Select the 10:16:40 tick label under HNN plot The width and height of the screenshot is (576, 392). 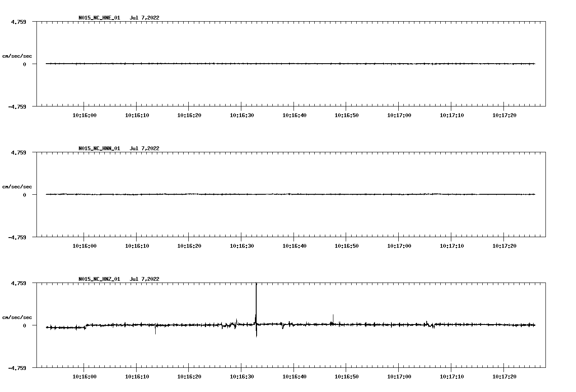pyautogui.click(x=294, y=246)
